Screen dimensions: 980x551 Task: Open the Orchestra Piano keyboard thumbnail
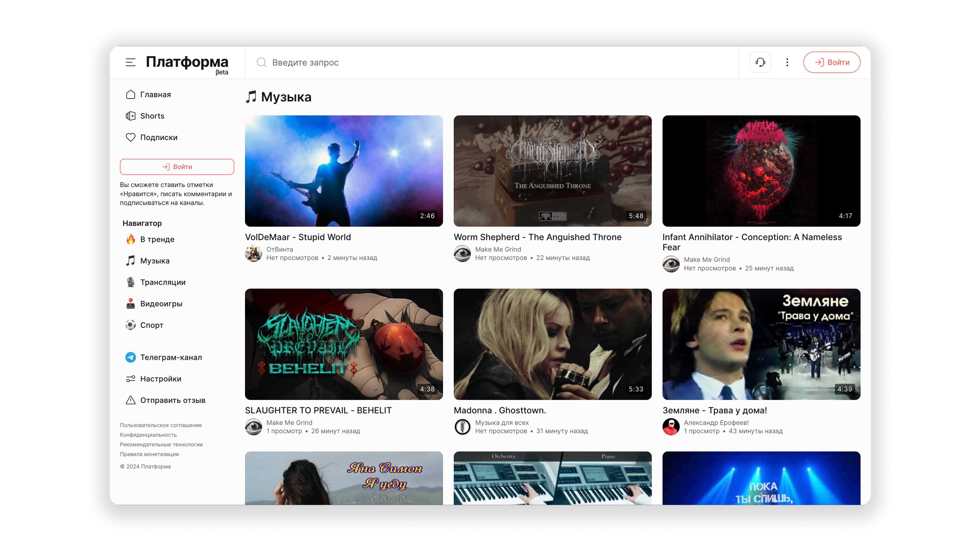(x=552, y=478)
